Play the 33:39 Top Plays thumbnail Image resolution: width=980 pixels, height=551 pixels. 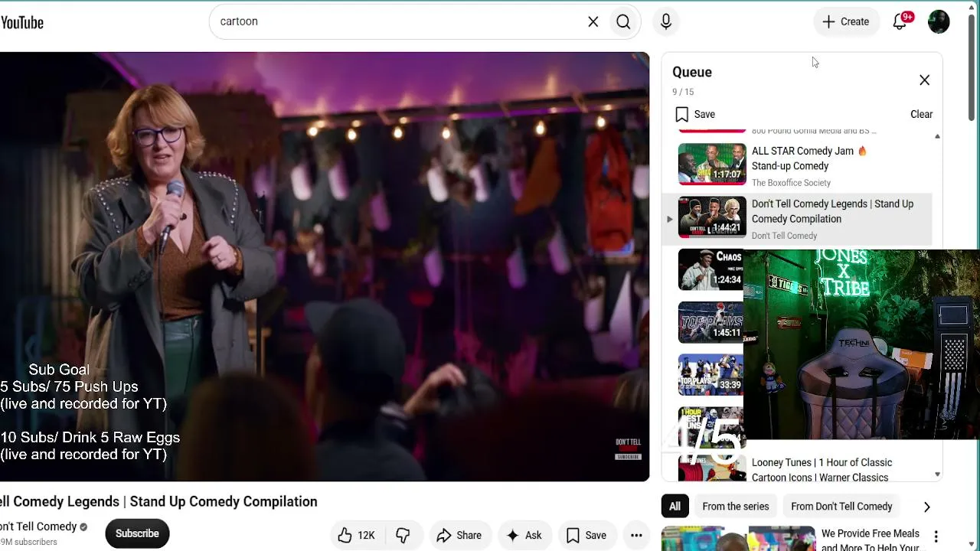tap(710, 375)
